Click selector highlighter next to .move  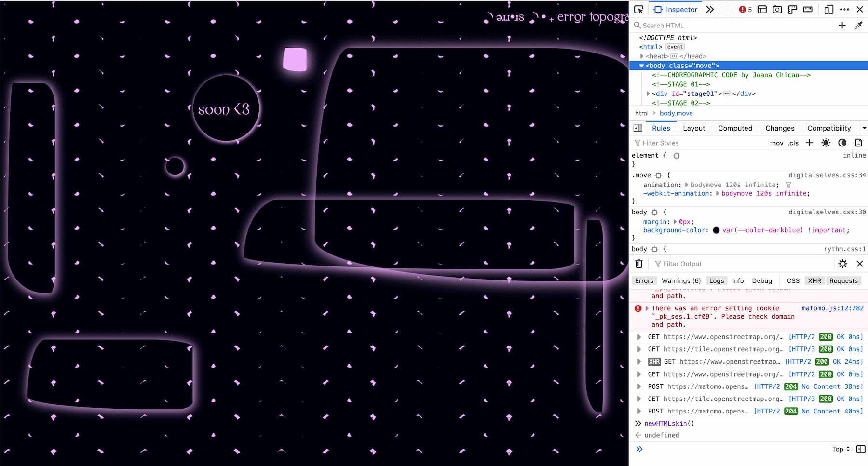[658, 175]
